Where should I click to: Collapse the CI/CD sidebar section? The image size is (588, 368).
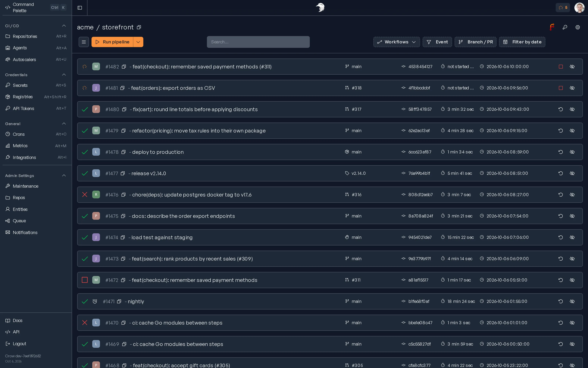(x=64, y=26)
